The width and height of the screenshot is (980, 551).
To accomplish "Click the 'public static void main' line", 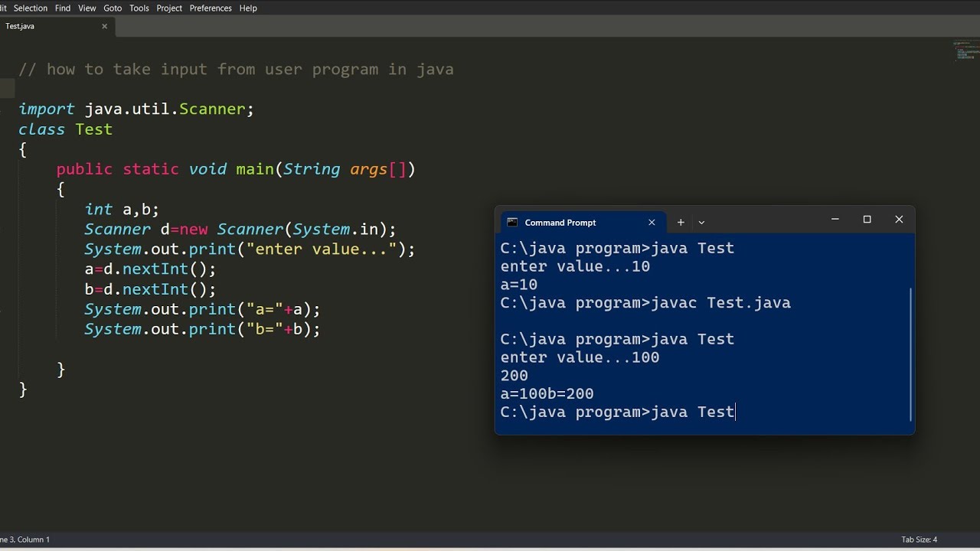I will point(236,169).
